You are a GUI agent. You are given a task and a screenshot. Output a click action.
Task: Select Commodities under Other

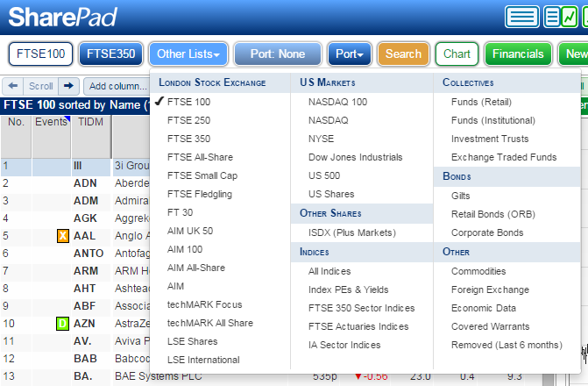[x=478, y=271]
